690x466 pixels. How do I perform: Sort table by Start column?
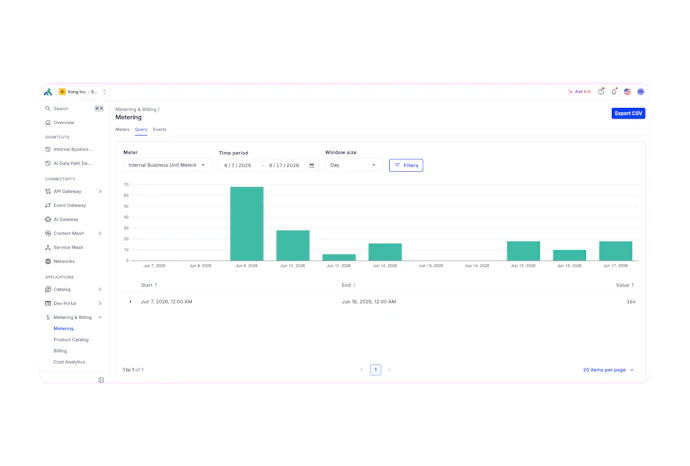pos(149,285)
